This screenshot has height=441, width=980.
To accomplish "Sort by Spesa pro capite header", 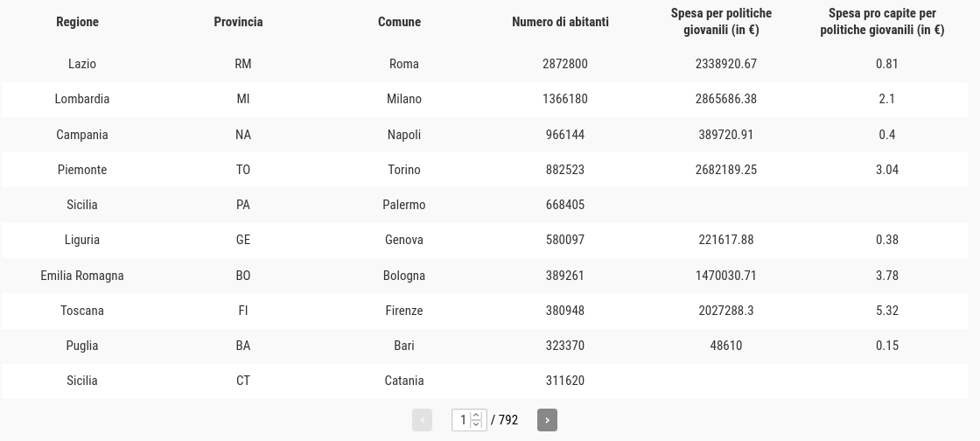I will (x=882, y=21).
